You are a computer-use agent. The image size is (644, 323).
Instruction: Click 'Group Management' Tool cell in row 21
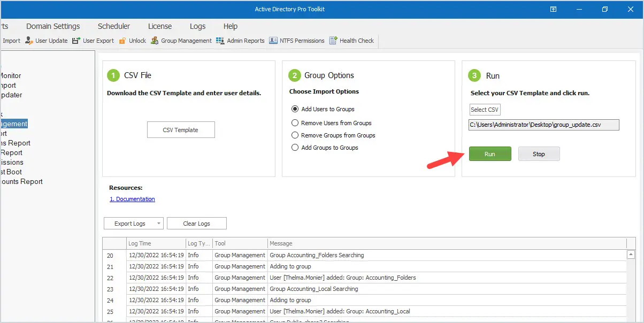(x=240, y=266)
